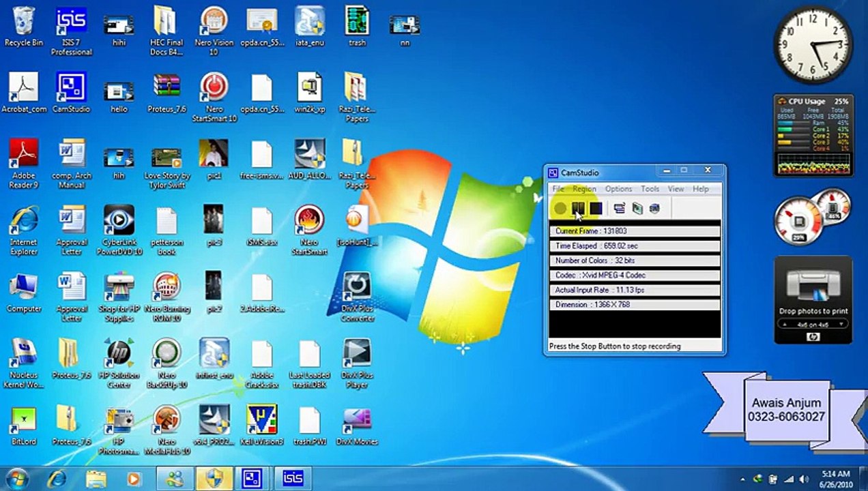The height and width of the screenshot is (491, 868).
Task: Select comp. Arch Manual Word document
Action: pos(71,164)
